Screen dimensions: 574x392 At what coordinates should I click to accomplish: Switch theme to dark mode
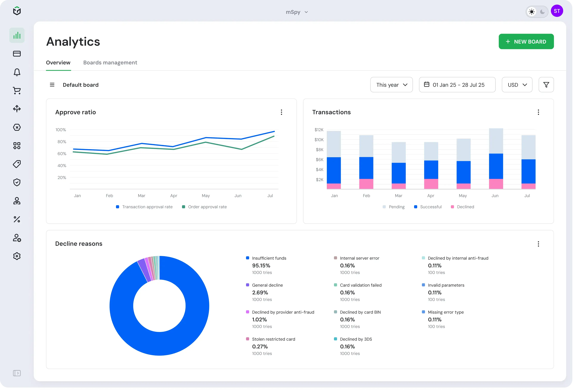[x=542, y=12]
